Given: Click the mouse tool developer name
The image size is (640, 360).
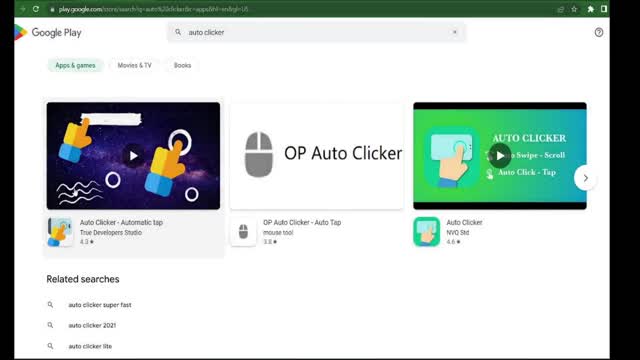Looking at the screenshot, I should point(278,233).
